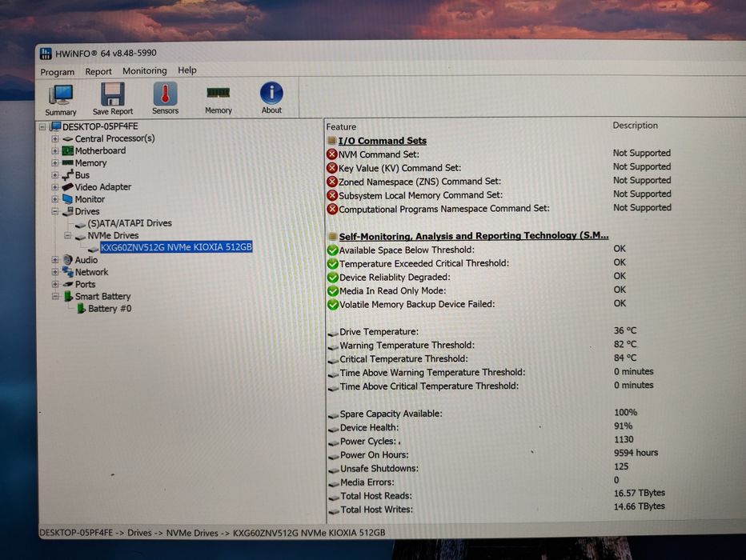Expand the Memory tree node
Screen dimensions: 746x560
point(55,163)
